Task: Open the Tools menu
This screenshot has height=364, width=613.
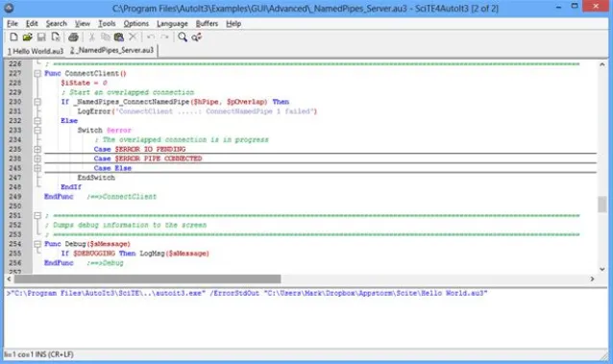Action: [x=107, y=23]
